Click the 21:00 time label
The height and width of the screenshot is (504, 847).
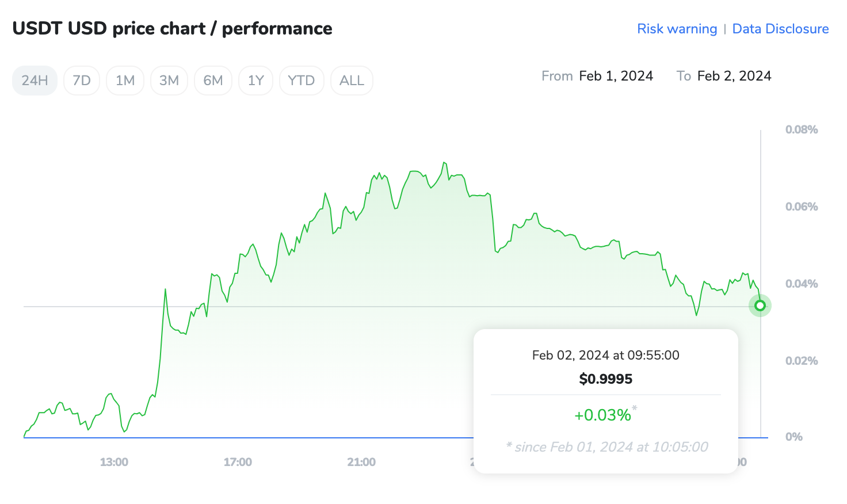click(361, 462)
